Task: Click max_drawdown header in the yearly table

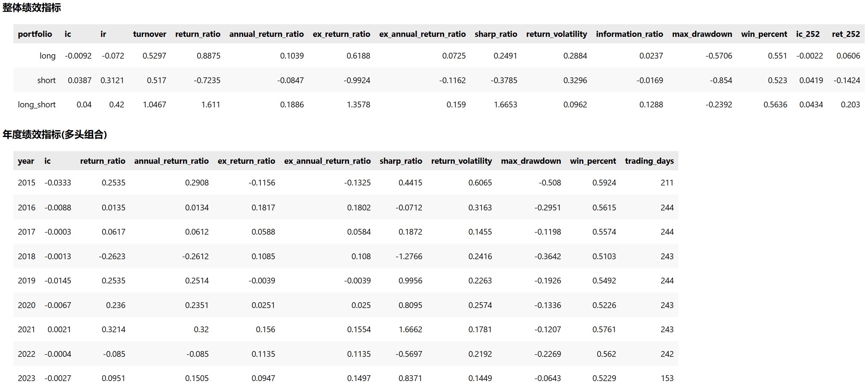Action: click(531, 161)
